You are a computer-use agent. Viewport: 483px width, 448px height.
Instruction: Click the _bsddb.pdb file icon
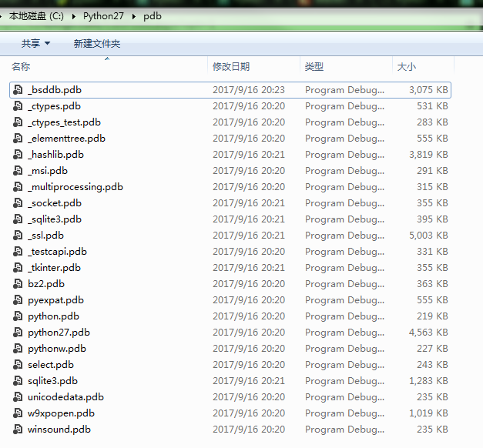coord(18,90)
